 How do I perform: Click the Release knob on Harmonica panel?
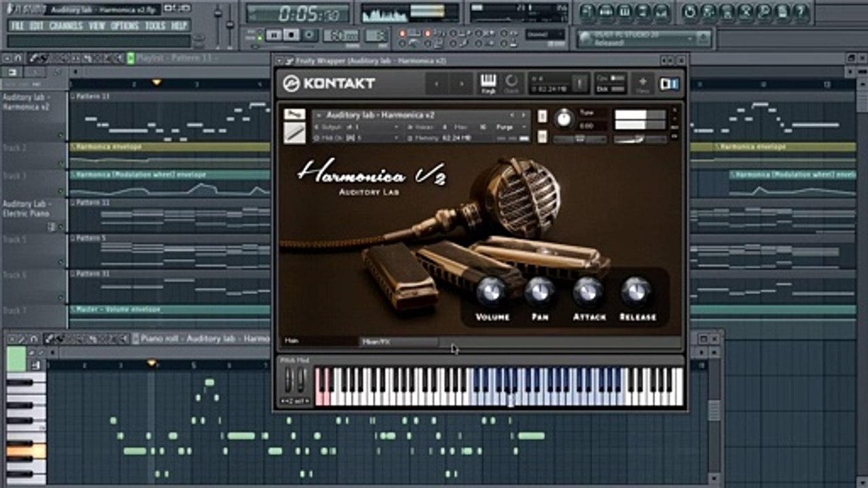pyautogui.click(x=636, y=292)
